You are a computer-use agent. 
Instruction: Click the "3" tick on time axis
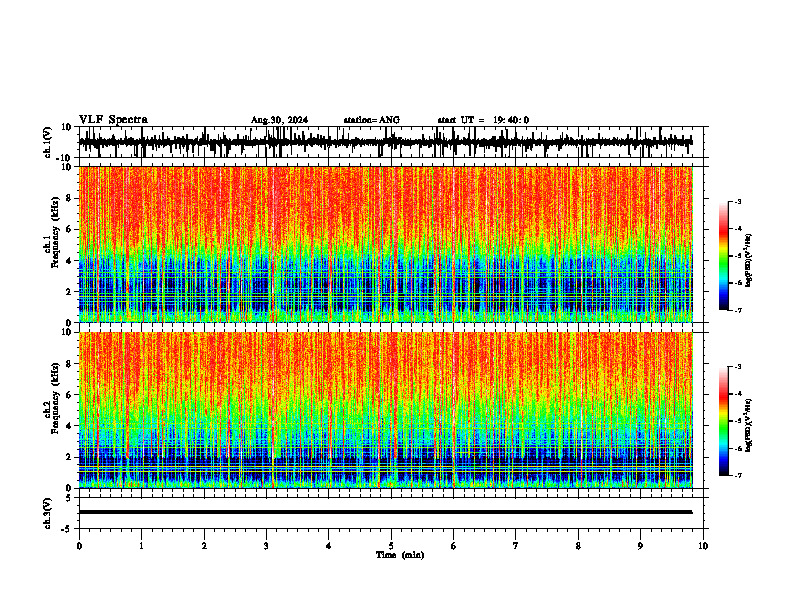click(266, 546)
